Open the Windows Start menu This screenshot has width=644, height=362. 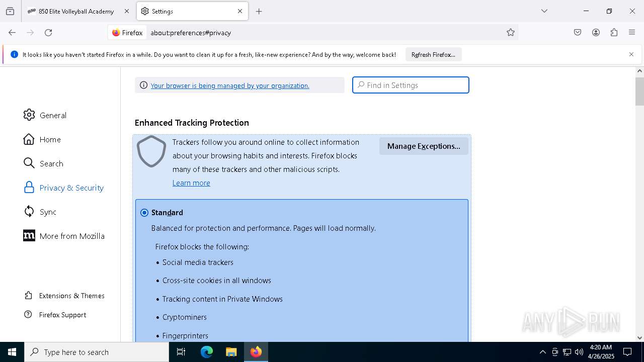pyautogui.click(x=12, y=352)
